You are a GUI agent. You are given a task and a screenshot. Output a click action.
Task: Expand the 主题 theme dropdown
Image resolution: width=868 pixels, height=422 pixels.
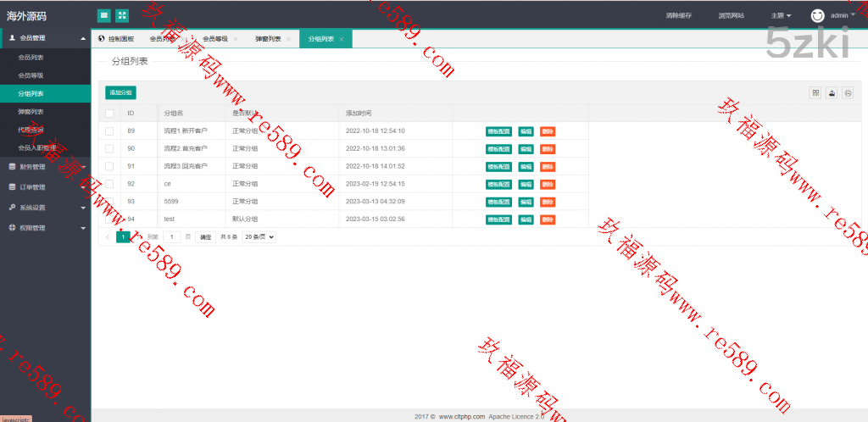[x=781, y=15]
